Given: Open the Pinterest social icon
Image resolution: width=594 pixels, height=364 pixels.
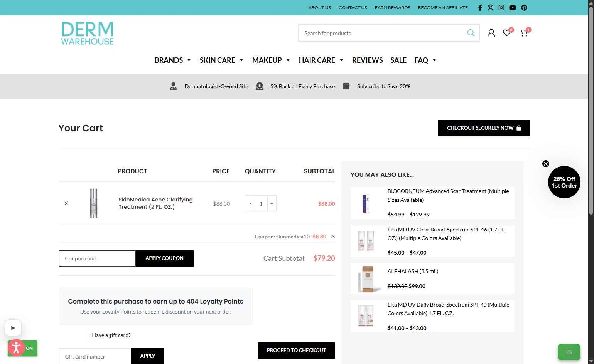Looking at the screenshot, I should pyautogui.click(x=524, y=8).
